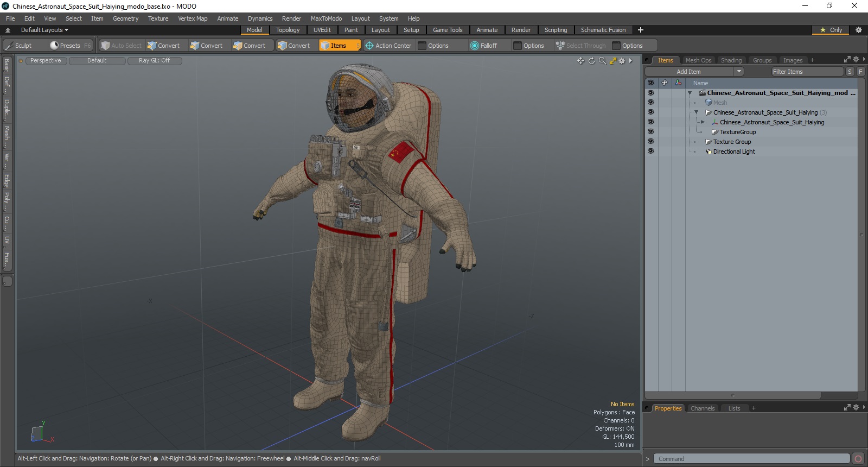This screenshot has width=868, height=467.
Task: Toggle visibility of the Chinese_Astronaut_Space_Suit_Haiying (3) group
Action: point(650,112)
